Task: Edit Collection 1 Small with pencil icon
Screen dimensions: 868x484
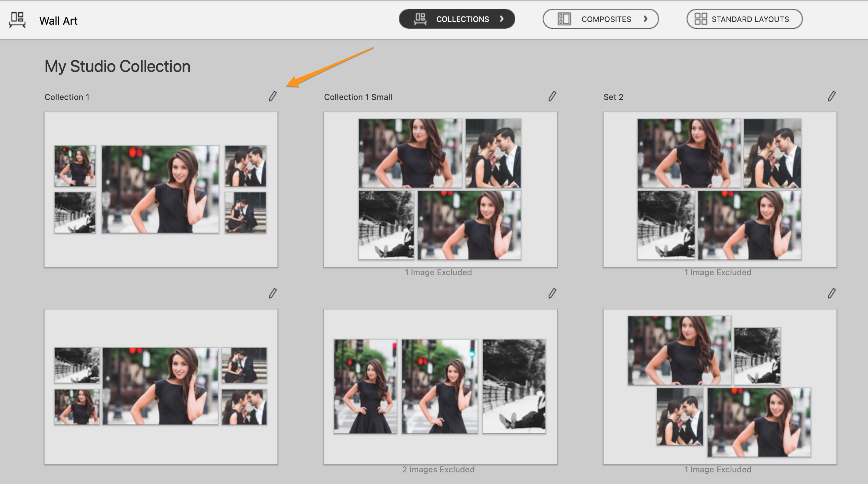Action: tap(552, 97)
